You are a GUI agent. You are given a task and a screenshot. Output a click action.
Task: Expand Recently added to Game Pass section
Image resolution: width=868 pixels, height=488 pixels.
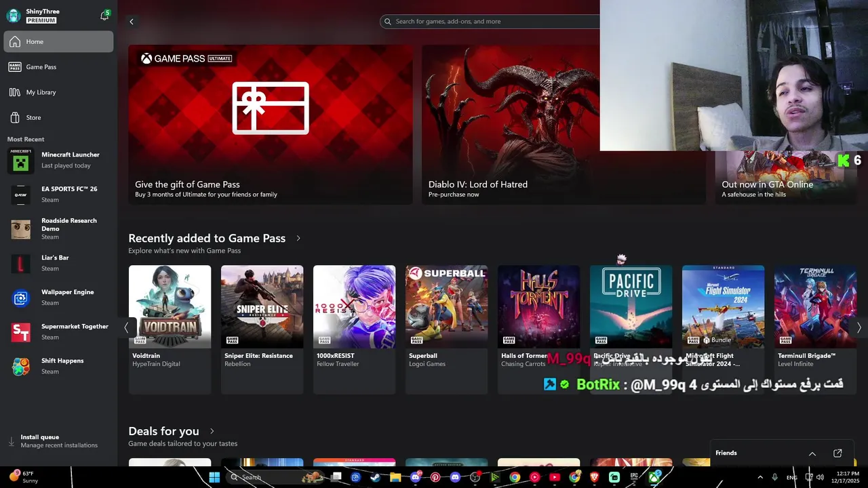(298, 238)
